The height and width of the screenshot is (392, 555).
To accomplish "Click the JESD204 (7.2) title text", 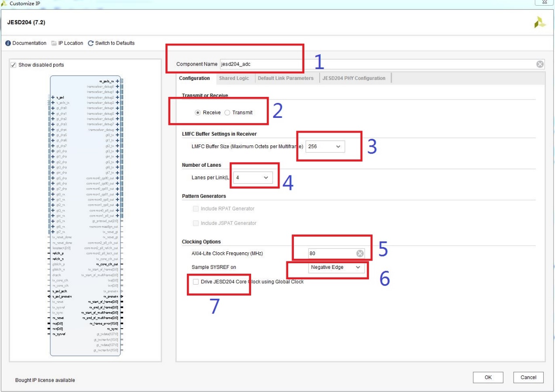I will pos(26,22).
